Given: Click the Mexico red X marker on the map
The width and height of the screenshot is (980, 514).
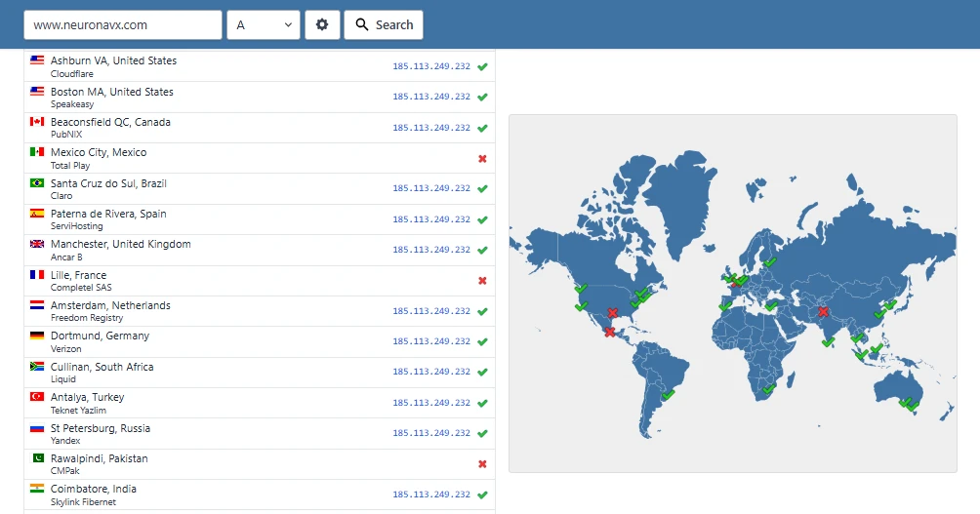Looking at the screenshot, I should click(609, 333).
